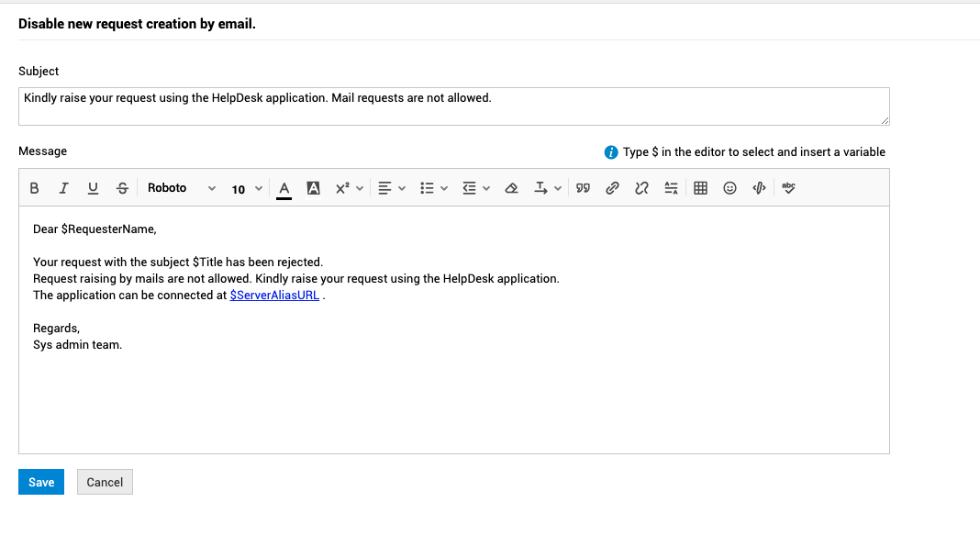980x536 pixels.
Task: Save the email notification template
Action: click(40, 482)
